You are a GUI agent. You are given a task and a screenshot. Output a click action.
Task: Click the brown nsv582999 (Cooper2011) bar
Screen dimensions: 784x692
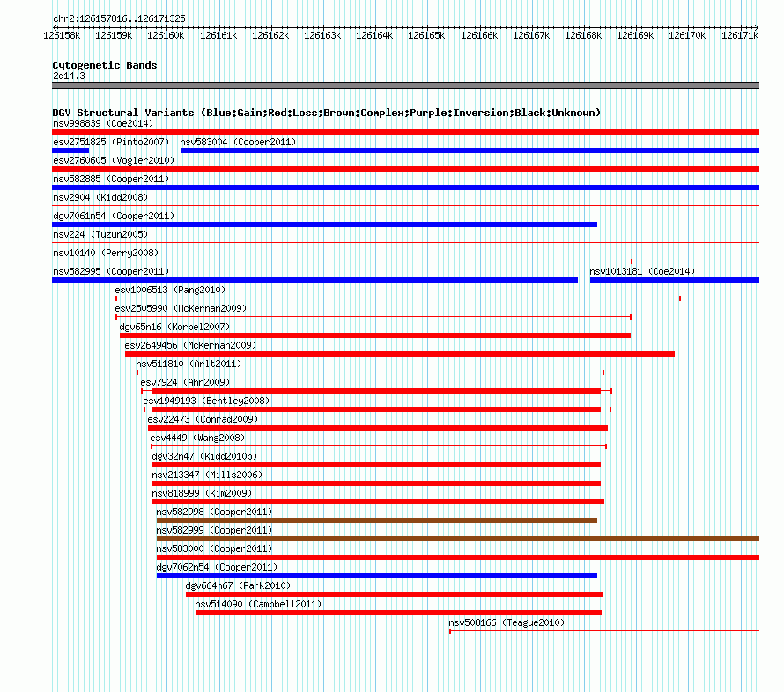point(458,539)
